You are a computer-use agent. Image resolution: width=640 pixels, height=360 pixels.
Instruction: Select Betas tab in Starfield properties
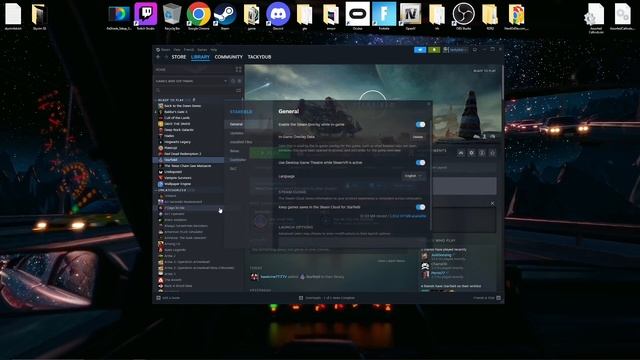(x=234, y=151)
